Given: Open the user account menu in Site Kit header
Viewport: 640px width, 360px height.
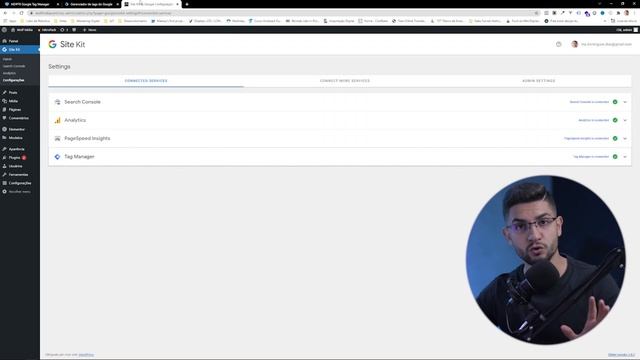Looking at the screenshot, I should (601, 44).
